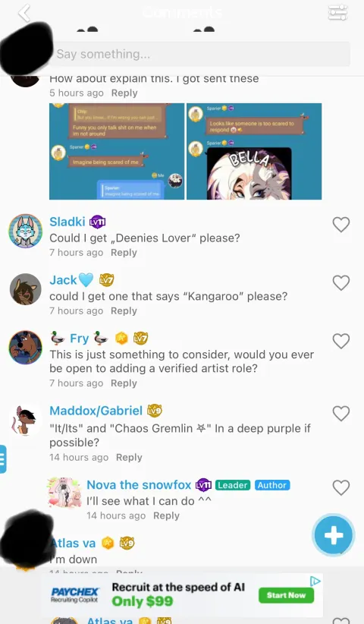Open the BELLA image thumbnail
Image resolution: width=364 pixels, height=624 pixels.
[254, 151]
